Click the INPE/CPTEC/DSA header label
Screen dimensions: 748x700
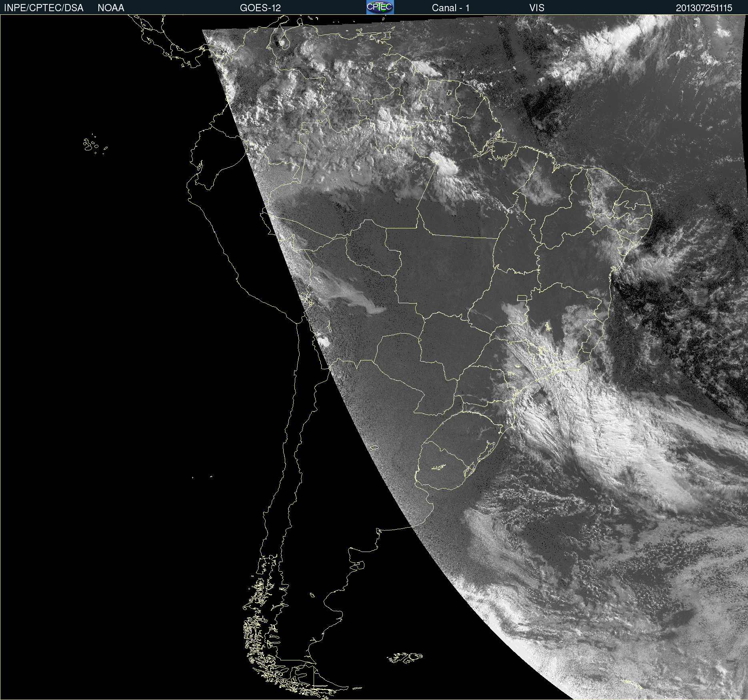44,8
